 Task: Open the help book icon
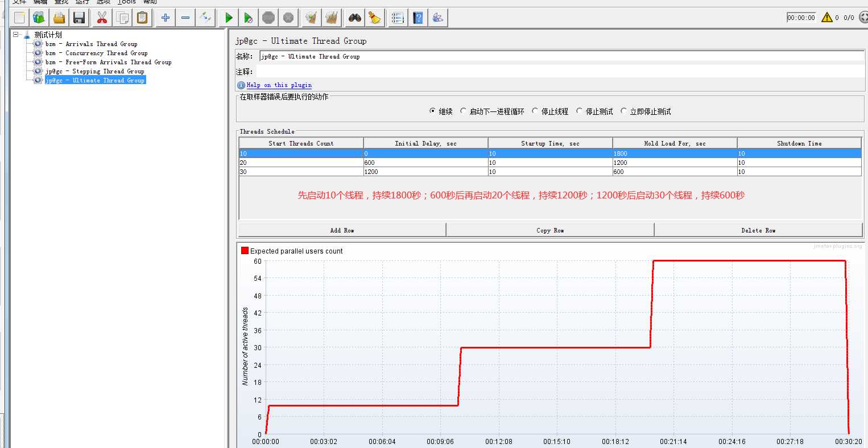point(418,18)
